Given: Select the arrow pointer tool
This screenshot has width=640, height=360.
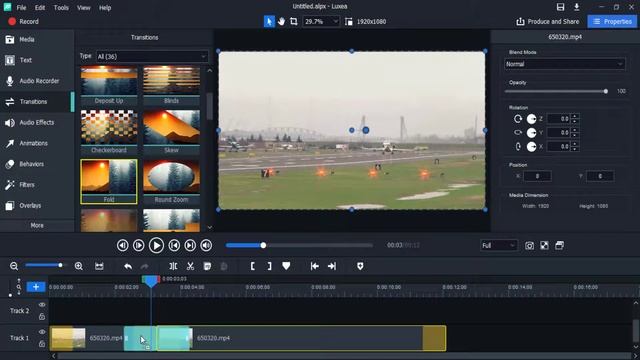Looking at the screenshot, I should (269, 21).
